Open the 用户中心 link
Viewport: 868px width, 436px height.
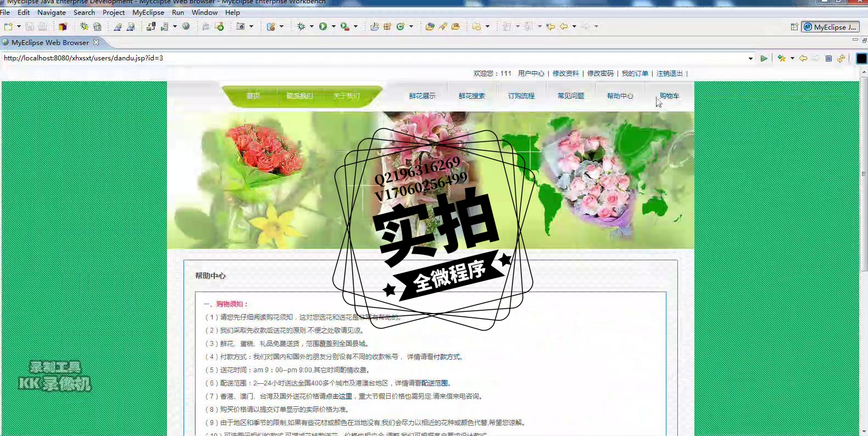[x=531, y=73]
